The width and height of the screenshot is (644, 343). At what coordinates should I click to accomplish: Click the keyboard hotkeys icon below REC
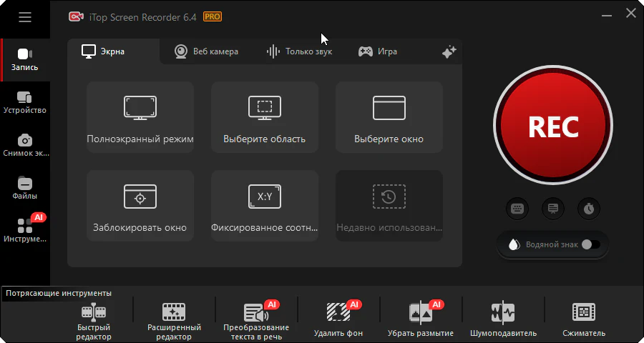point(517,209)
